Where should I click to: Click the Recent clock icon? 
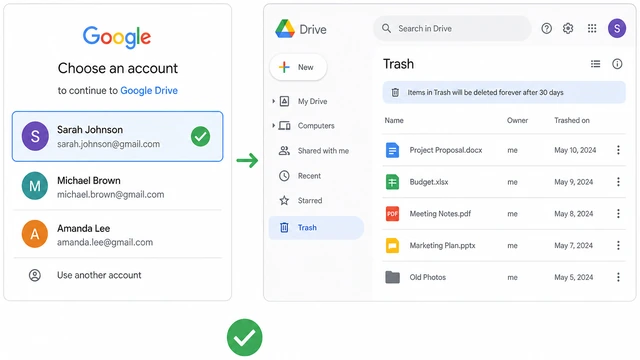[x=284, y=176]
